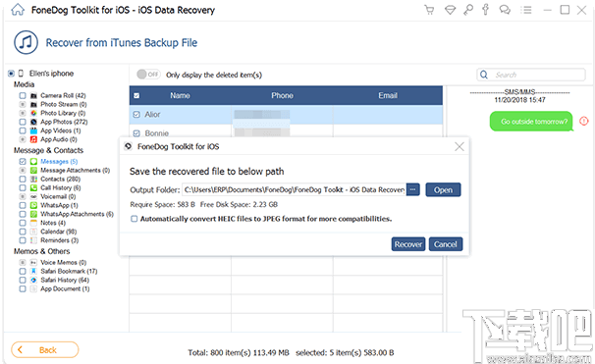
Task: Select Voice Memos (0) in sidebar
Action: point(64,262)
